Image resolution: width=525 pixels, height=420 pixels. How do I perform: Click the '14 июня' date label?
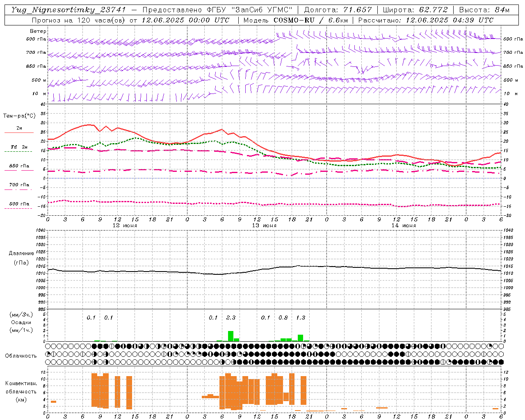tap(404, 226)
